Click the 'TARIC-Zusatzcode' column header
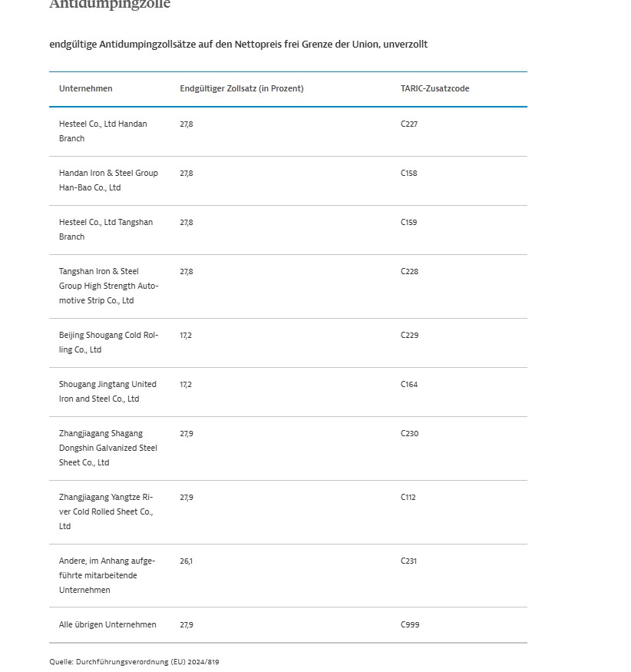The image size is (631, 672). pos(434,88)
